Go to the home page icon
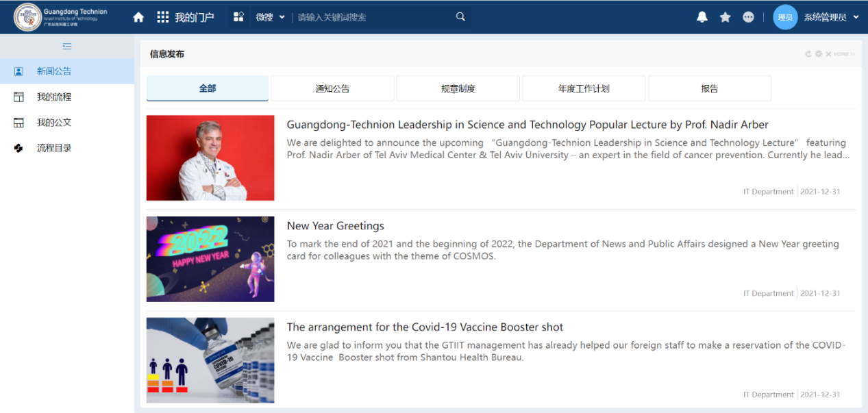This screenshot has width=868, height=413. coord(138,17)
